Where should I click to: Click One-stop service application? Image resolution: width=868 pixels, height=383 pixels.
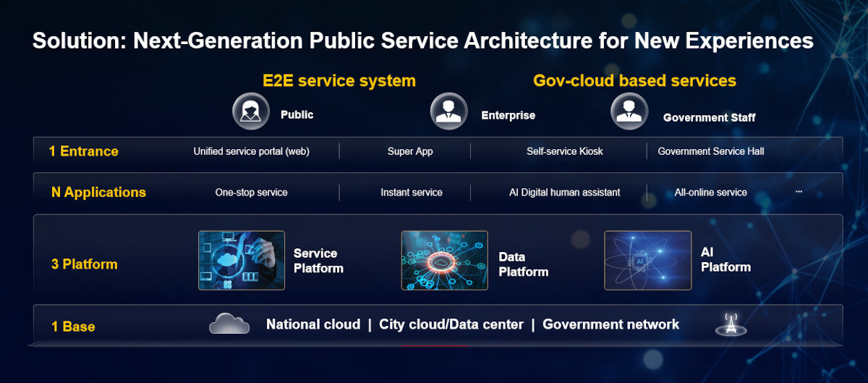(x=251, y=193)
